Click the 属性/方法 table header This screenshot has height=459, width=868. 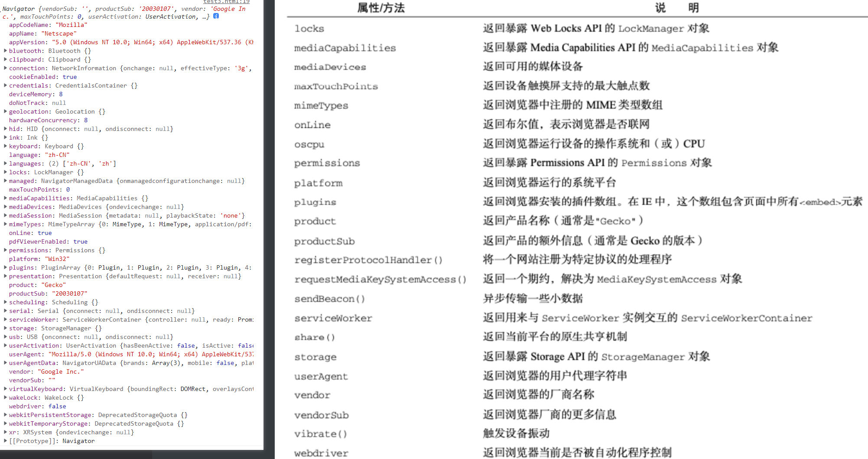click(380, 8)
